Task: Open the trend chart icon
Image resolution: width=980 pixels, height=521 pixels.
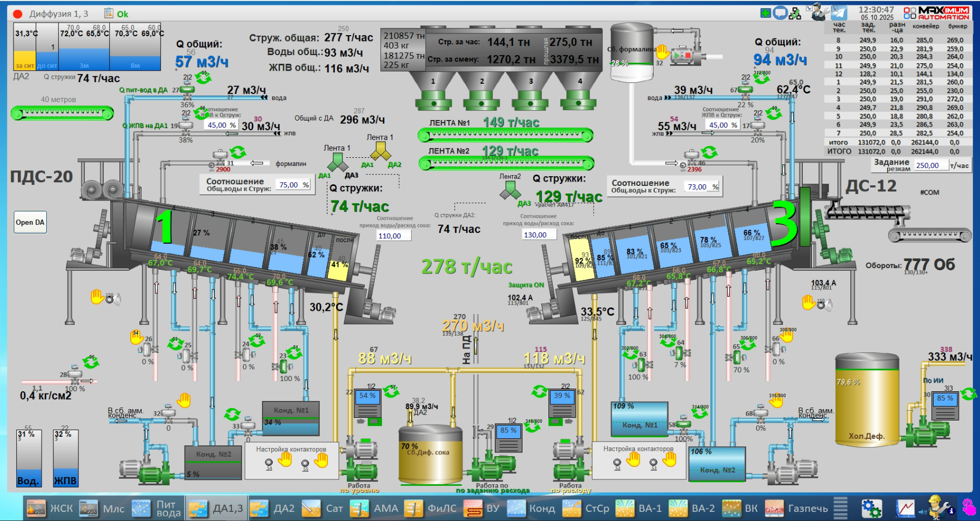Action: (x=905, y=508)
